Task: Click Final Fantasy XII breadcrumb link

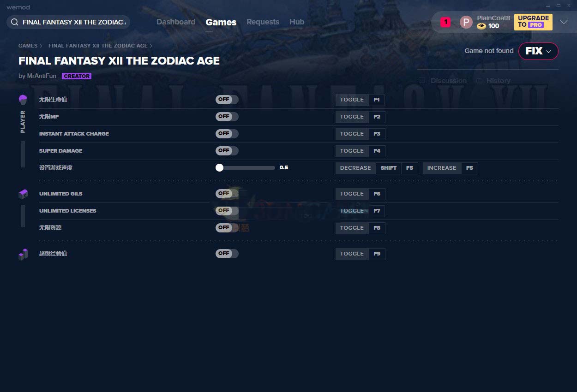Action: (98, 46)
